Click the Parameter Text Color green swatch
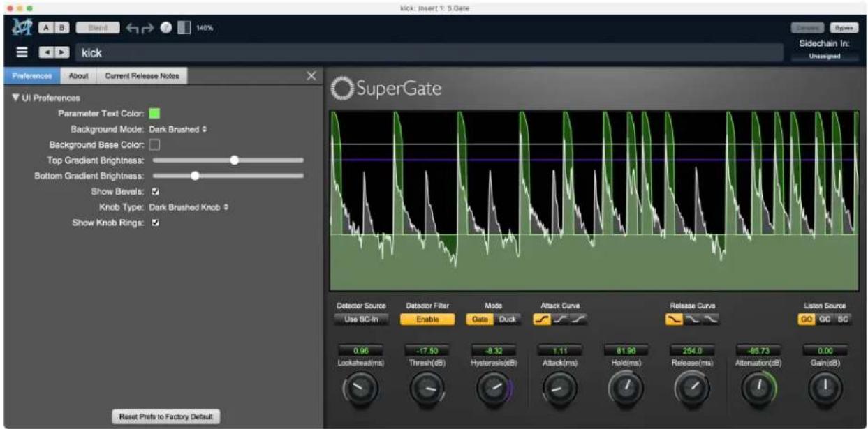 154,113
